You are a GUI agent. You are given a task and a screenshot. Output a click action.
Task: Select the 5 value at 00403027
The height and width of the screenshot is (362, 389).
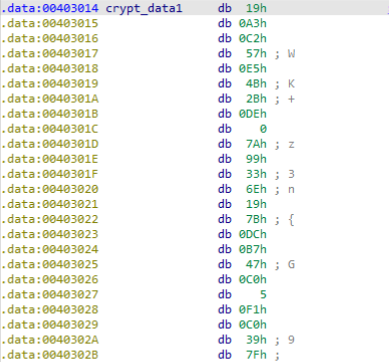click(x=263, y=294)
